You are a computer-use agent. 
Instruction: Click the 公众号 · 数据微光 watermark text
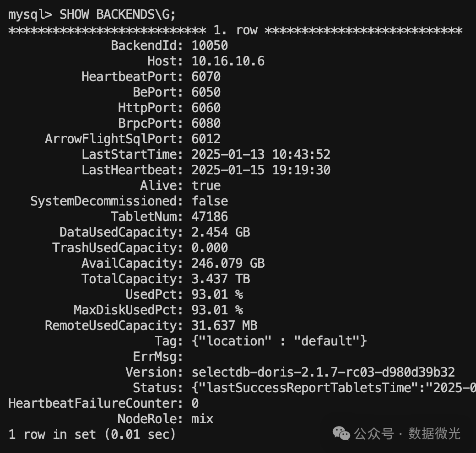[x=407, y=433]
